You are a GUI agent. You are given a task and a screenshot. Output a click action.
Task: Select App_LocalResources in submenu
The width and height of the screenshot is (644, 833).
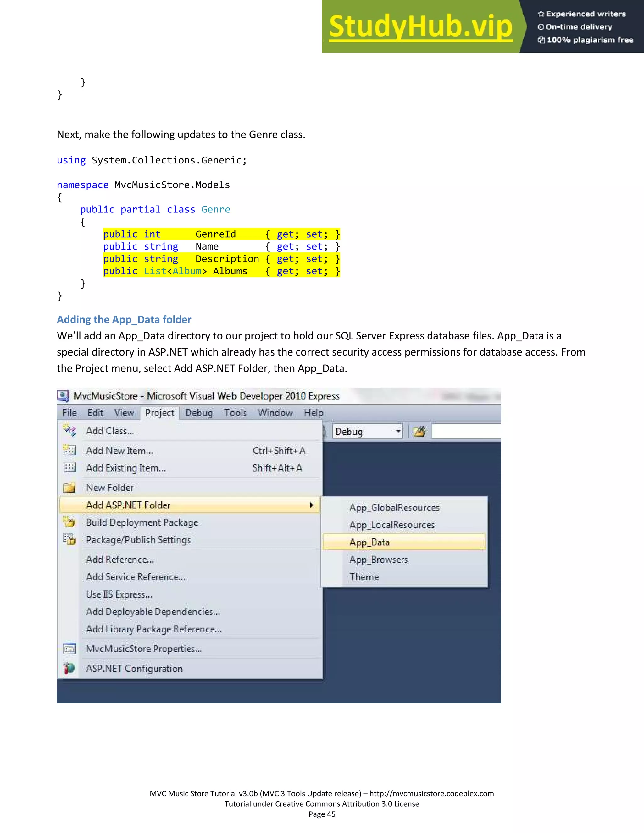coord(404,525)
